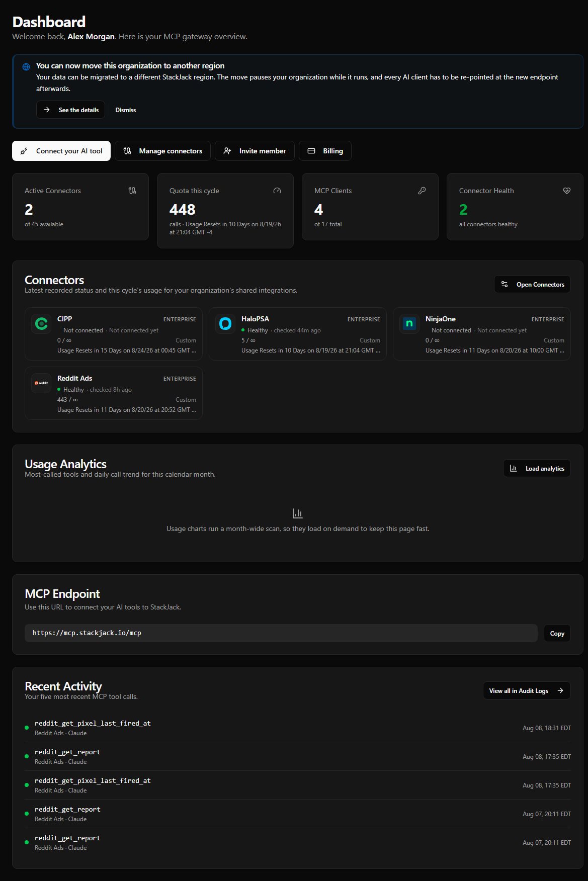Select the HaloPSA connector name
The width and height of the screenshot is (588, 881).
point(255,319)
